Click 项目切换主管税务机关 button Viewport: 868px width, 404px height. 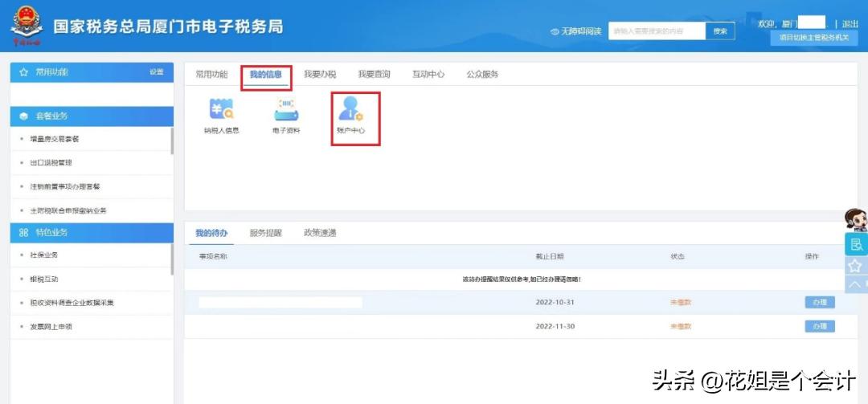pos(813,39)
